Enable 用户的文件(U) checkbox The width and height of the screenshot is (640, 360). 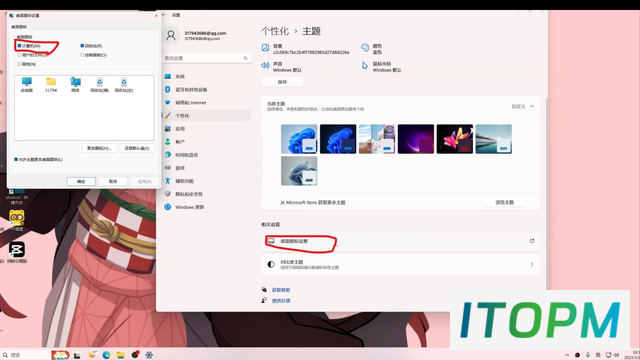point(19,55)
